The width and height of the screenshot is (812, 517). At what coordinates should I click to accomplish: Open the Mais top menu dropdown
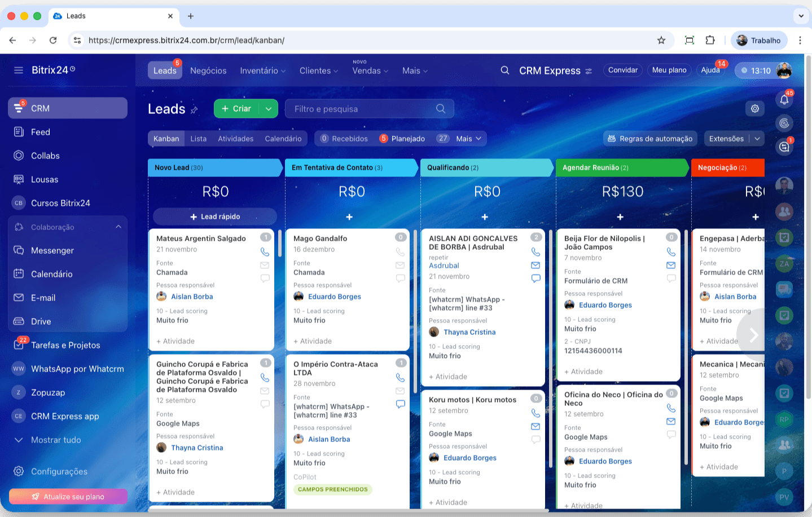pyautogui.click(x=415, y=70)
